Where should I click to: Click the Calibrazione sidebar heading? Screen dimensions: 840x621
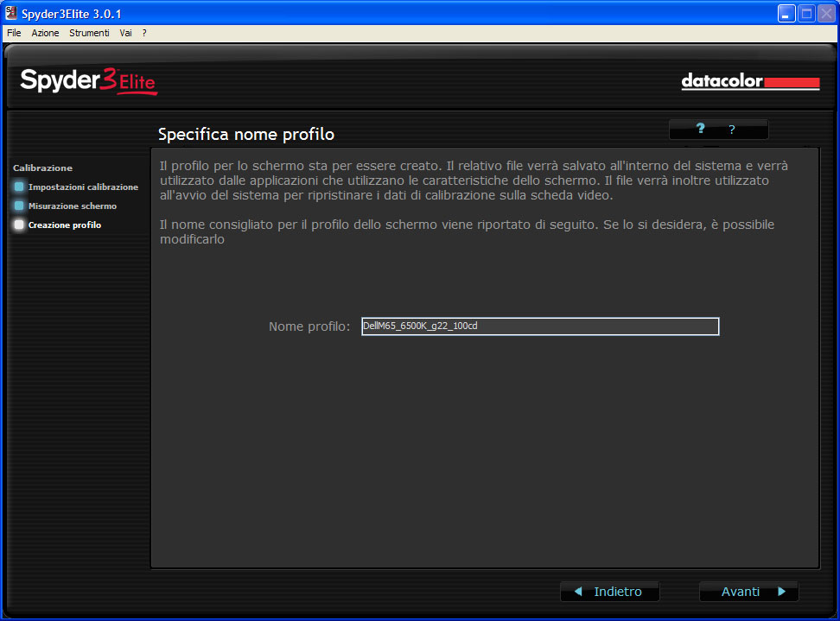click(x=43, y=168)
